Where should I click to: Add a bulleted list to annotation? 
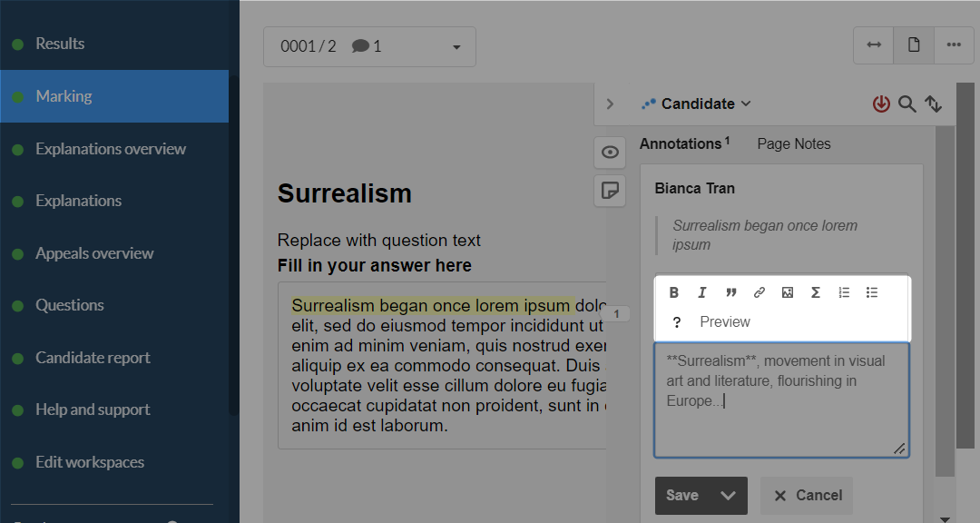[872, 292]
